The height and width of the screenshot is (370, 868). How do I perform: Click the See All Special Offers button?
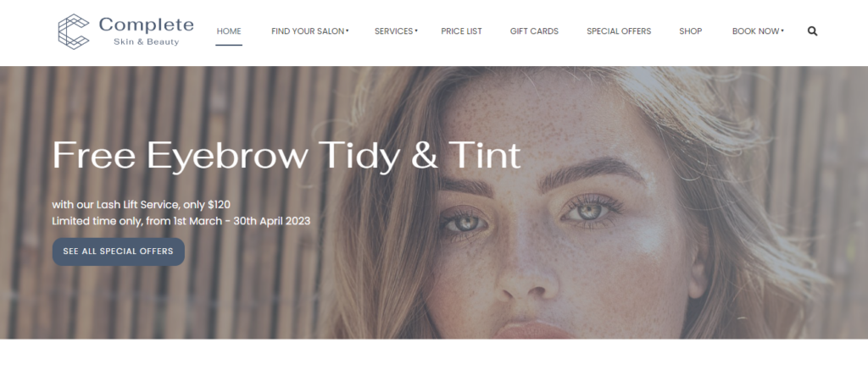pos(119,251)
